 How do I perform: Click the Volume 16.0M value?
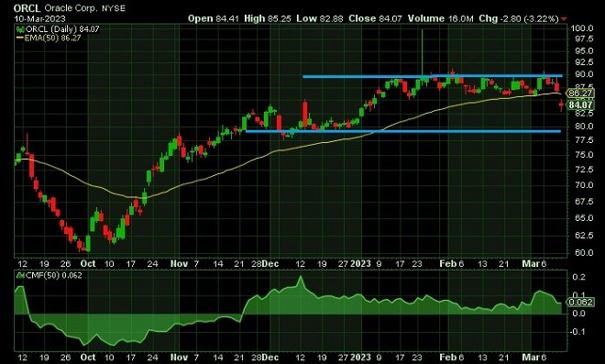(x=441, y=18)
